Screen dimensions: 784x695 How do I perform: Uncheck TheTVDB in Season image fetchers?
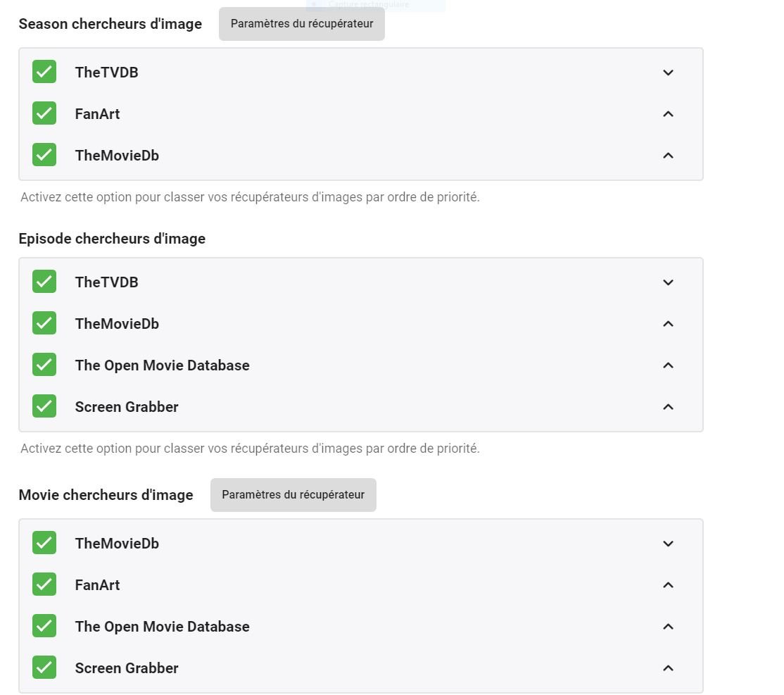click(44, 72)
